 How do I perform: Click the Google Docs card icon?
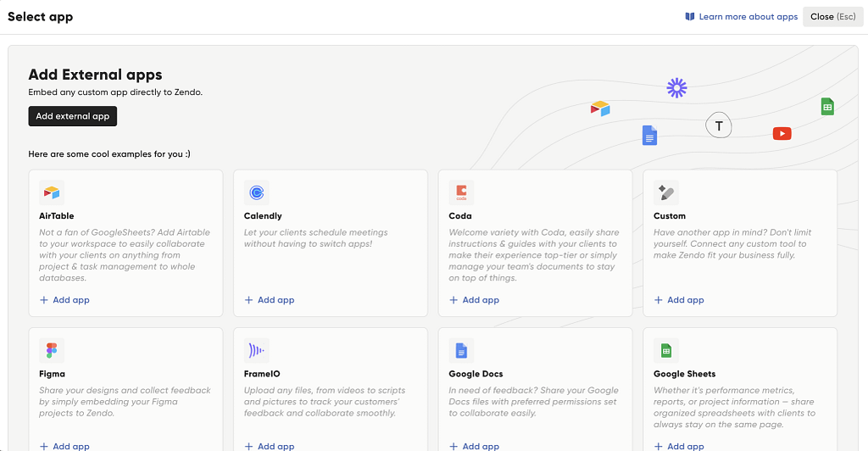click(461, 350)
